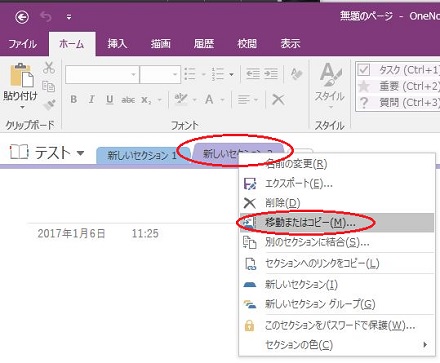Choose 新しいセクション グループ(G) menu entry
This screenshot has height=363, width=440.
[337, 304]
